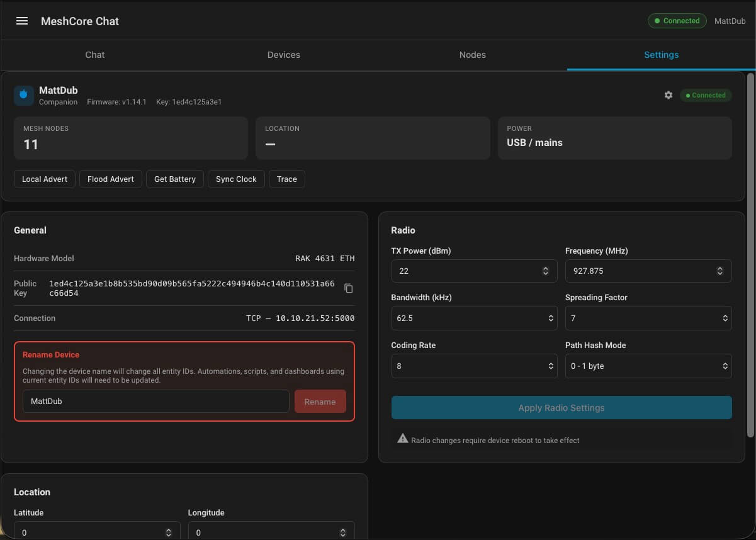Viewport: 756px width, 540px height.
Task: Open the Devices tab
Action: point(284,55)
